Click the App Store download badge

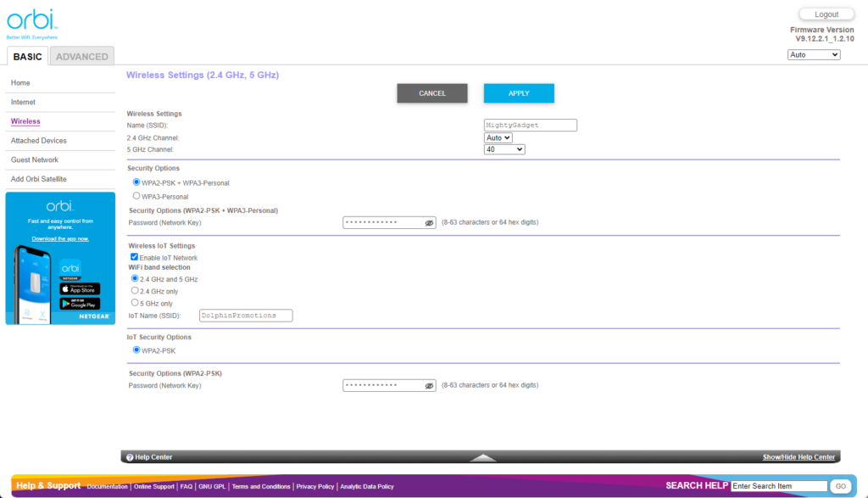click(80, 289)
